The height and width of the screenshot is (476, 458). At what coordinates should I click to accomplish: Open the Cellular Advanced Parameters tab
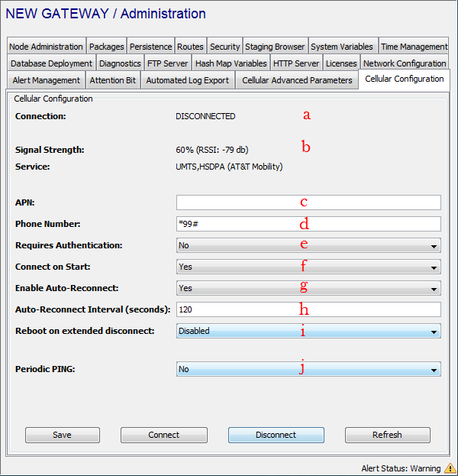tap(297, 80)
